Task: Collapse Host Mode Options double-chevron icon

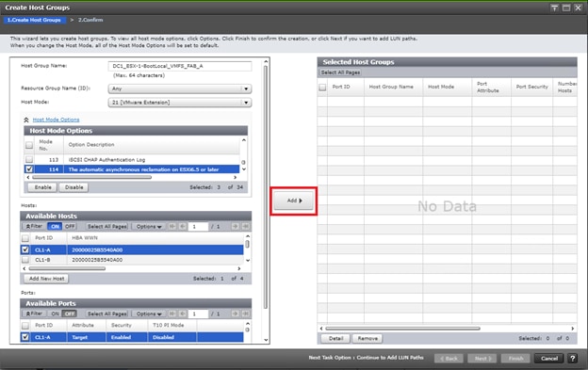Action: click(26, 120)
